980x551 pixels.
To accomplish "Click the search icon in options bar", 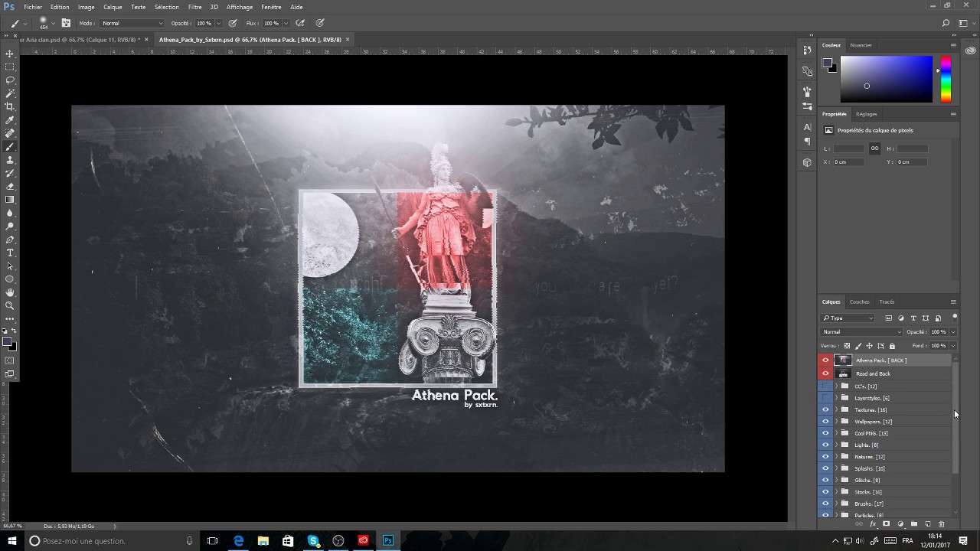I will [x=946, y=23].
